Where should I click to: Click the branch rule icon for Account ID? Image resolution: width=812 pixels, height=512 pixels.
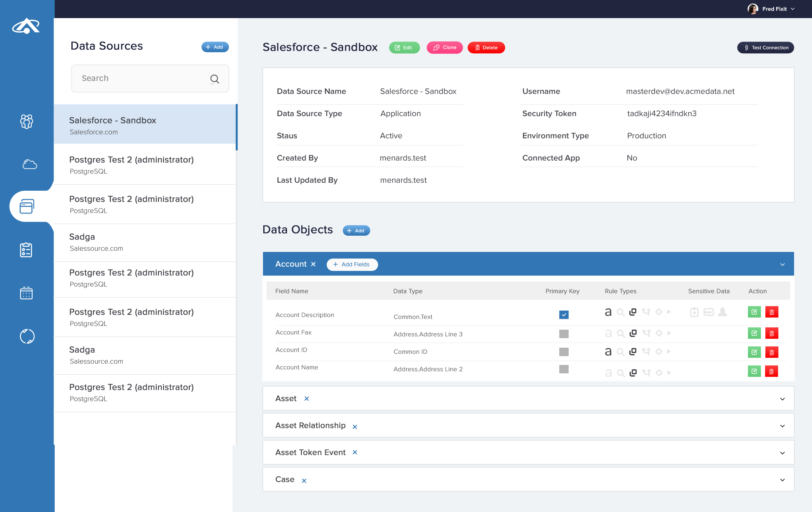[646, 352]
